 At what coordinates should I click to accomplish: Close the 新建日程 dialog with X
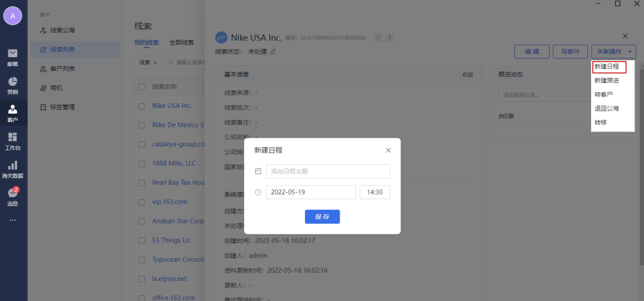click(x=388, y=150)
